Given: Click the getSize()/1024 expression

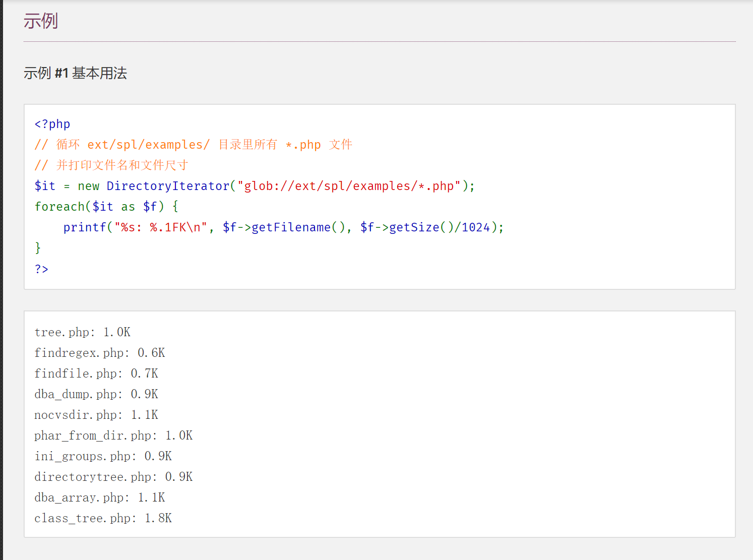Looking at the screenshot, I should (x=440, y=227).
